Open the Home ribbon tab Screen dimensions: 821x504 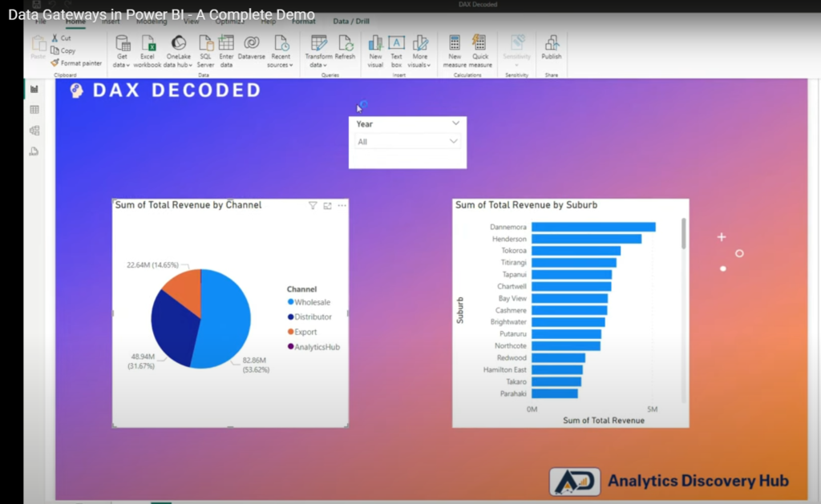(75, 22)
